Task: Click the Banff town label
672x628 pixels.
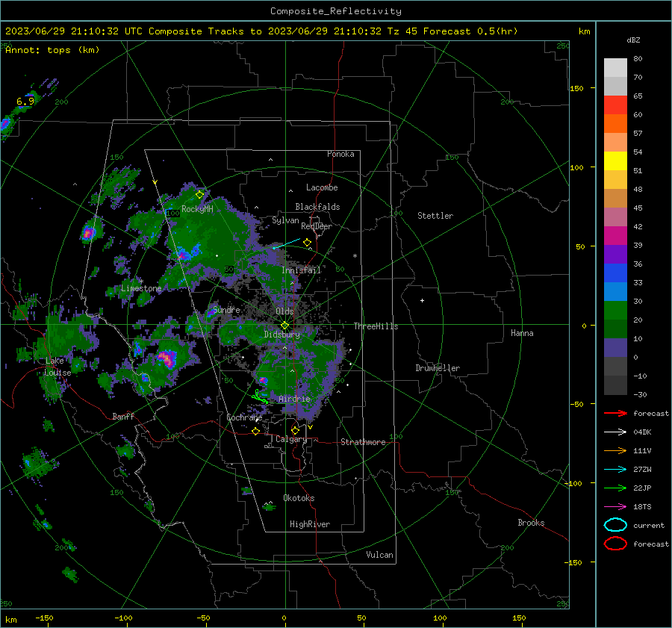Action: [123, 416]
